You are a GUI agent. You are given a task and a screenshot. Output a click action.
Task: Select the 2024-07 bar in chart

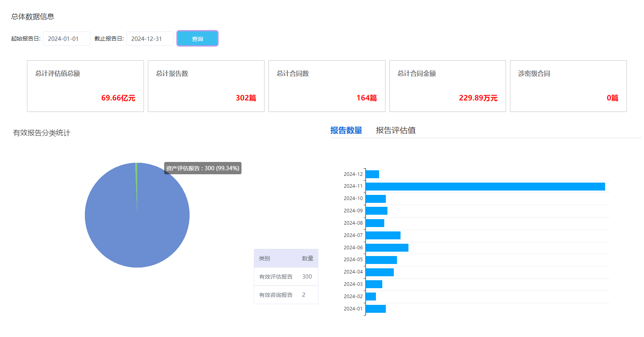[x=383, y=235]
